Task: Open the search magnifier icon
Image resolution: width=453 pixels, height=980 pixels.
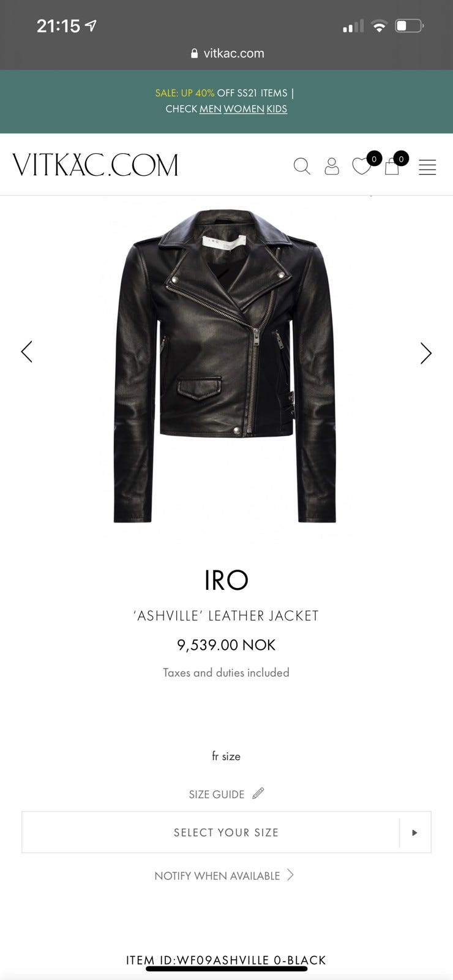Action: click(x=302, y=166)
